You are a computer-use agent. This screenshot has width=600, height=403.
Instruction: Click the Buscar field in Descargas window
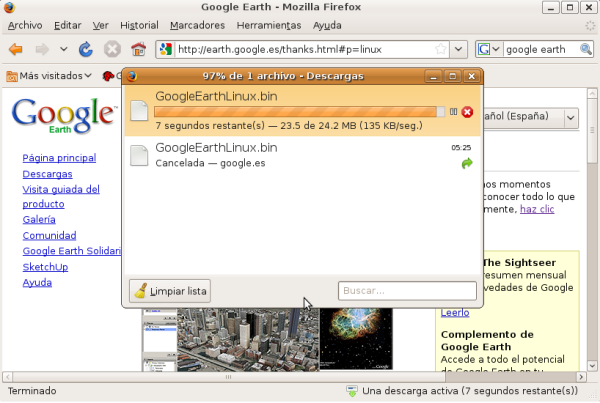click(x=406, y=291)
